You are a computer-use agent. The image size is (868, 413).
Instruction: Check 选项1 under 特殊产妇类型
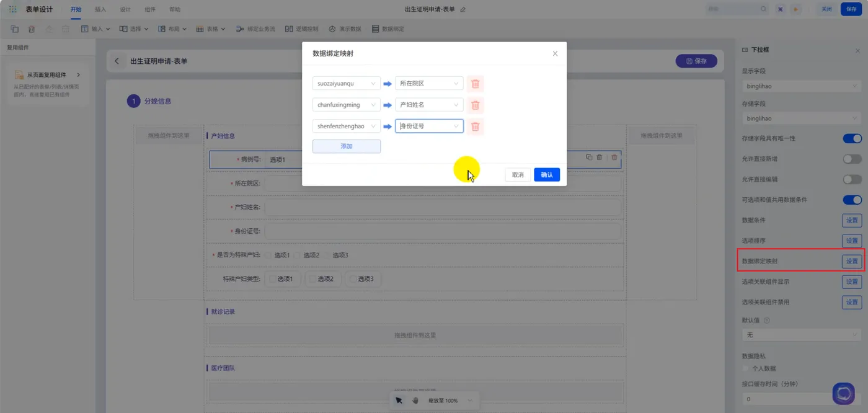[x=272, y=279]
